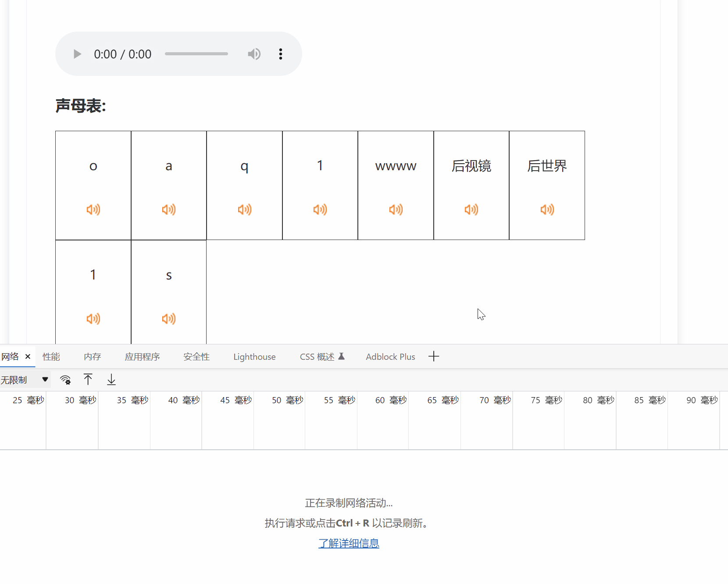Play audio for the '后世界' cell
This screenshot has width=728, height=584.
547,210
